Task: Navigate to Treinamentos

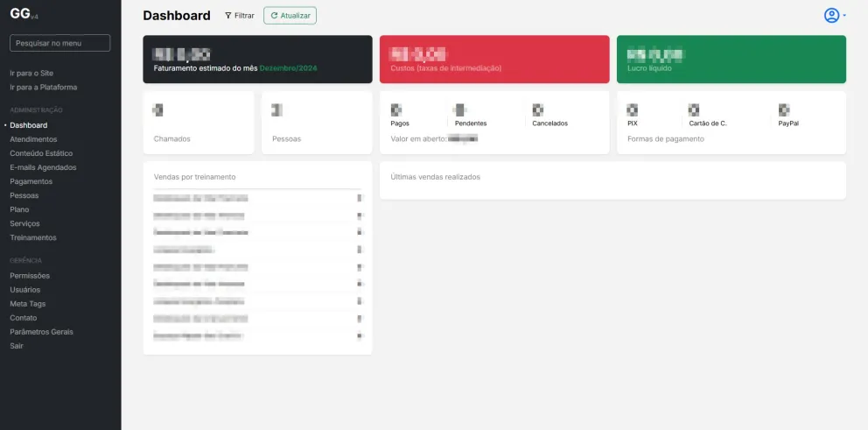Action: pos(33,237)
